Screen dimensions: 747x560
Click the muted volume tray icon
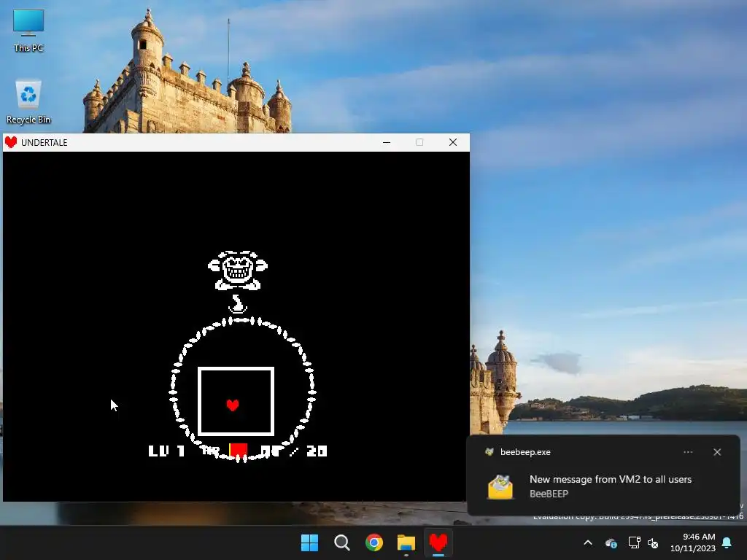coord(653,542)
